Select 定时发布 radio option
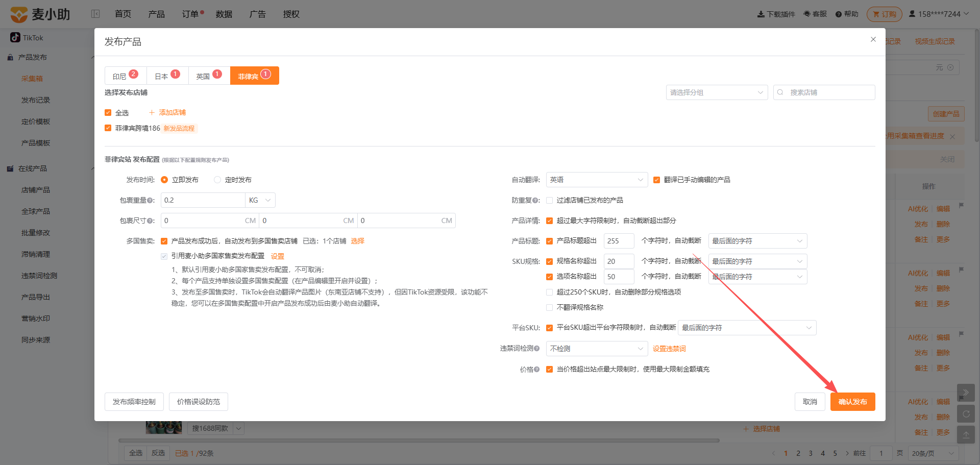980x465 pixels. pos(217,180)
